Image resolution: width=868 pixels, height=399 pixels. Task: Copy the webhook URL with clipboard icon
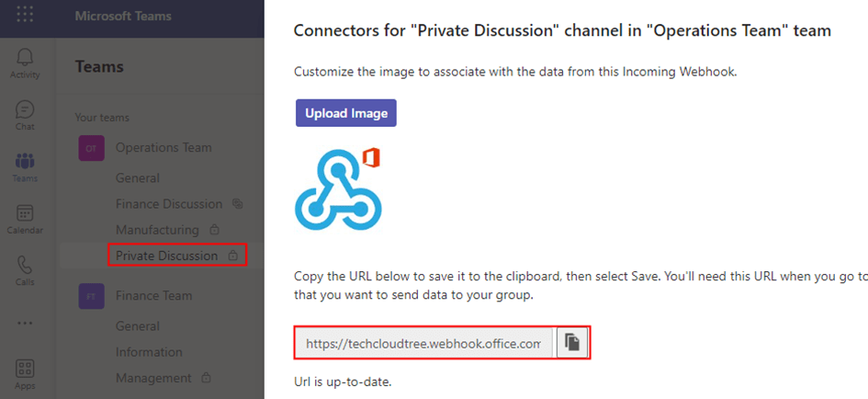[572, 343]
